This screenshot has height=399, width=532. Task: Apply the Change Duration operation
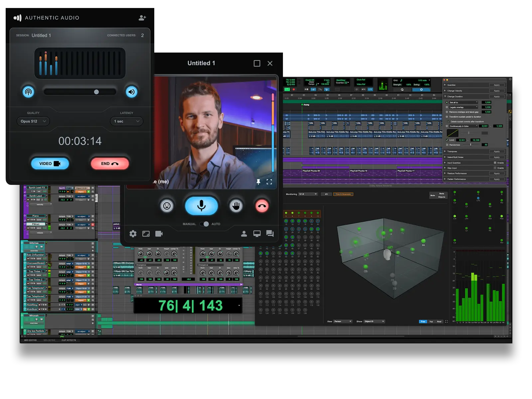click(496, 96)
